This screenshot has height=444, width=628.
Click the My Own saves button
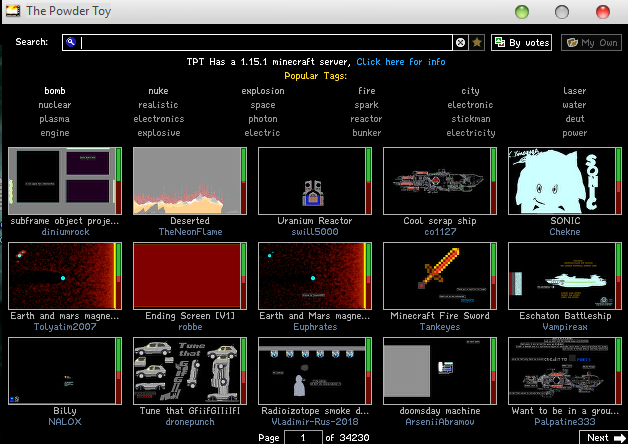(591, 42)
